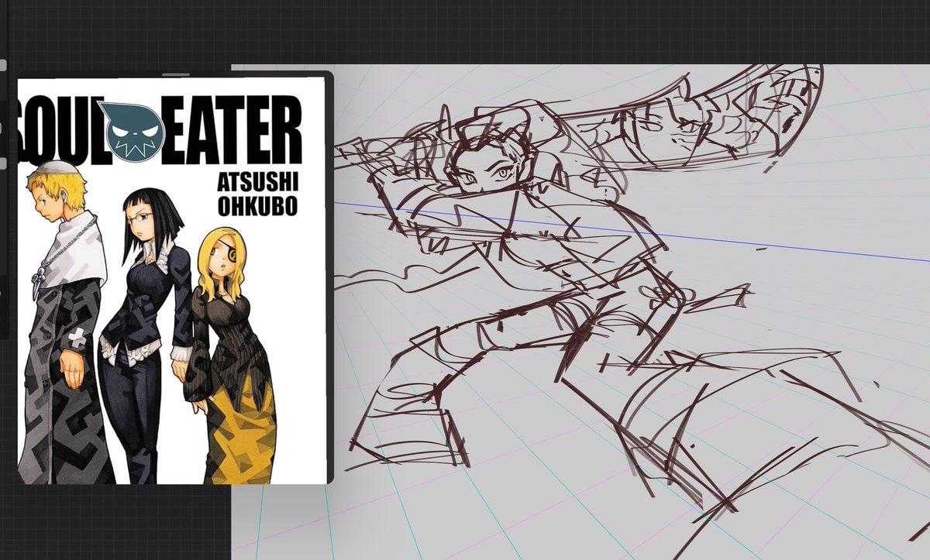Viewport: 930px width, 560px height.
Task: Click the brush opacity slider handle on sidebar
Action: pos(2,163)
